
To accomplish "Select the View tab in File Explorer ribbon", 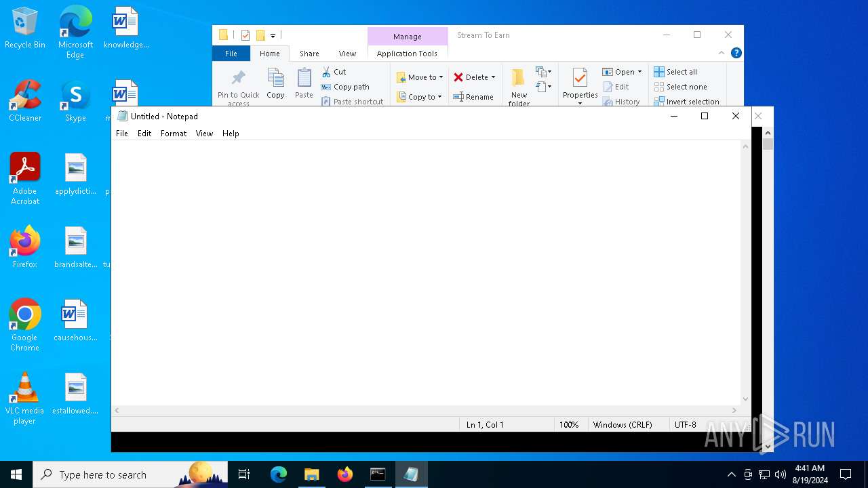I will [347, 54].
